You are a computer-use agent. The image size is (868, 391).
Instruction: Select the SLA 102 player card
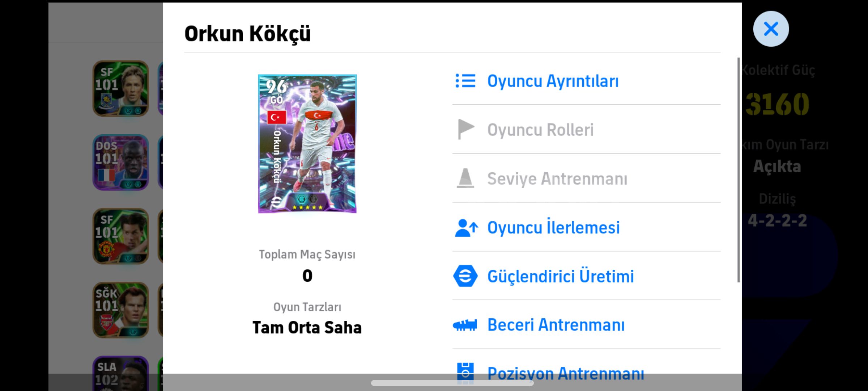[x=121, y=373]
